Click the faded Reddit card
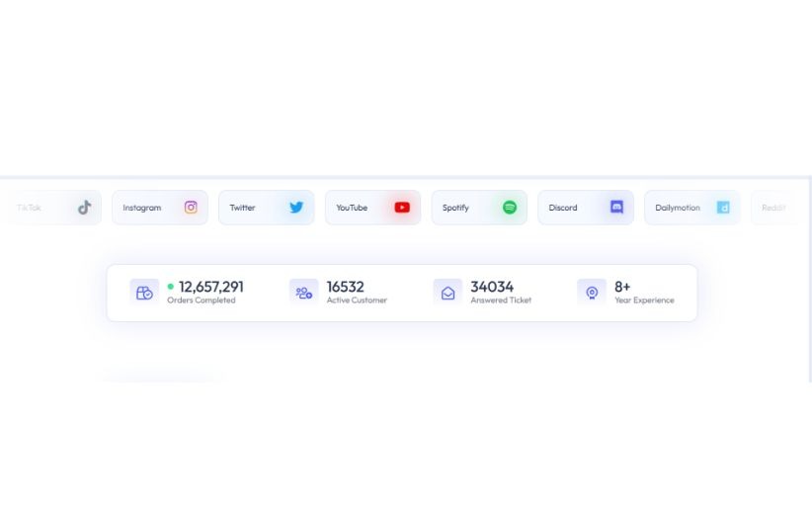 coord(773,208)
